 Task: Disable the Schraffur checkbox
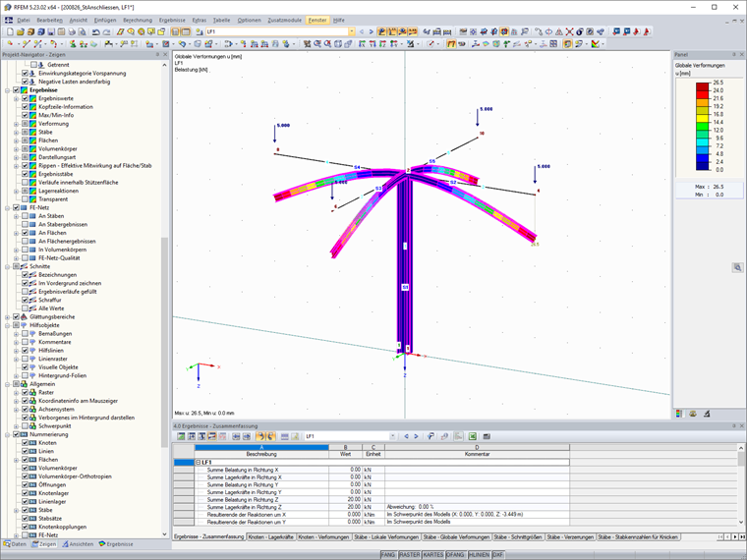(x=25, y=300)
